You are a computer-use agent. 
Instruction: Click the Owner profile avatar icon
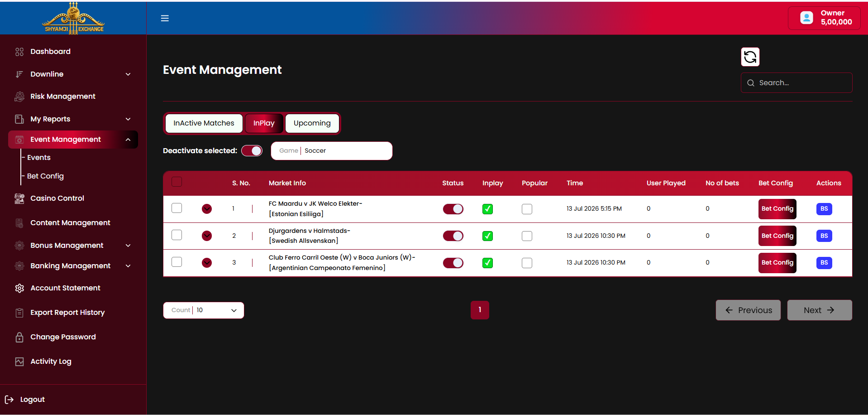(806, 18)
